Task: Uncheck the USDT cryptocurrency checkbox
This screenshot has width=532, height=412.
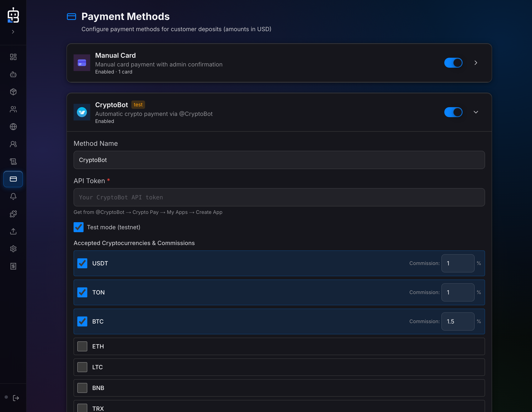Action: point(82,263)
